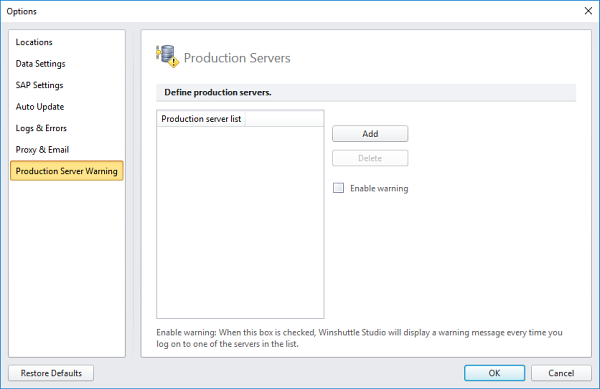Add a production server
The height and width of the screenshot is (389, 600).
[370, 134]
